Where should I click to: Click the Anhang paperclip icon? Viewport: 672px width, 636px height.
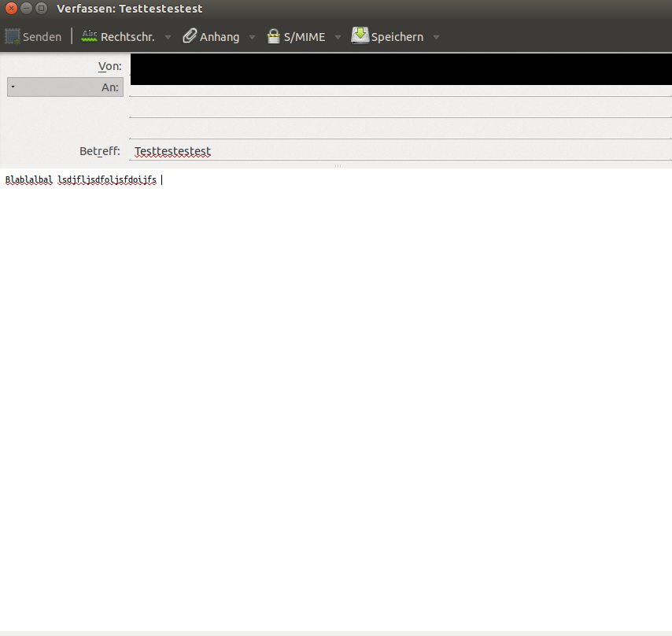(190, 36)
